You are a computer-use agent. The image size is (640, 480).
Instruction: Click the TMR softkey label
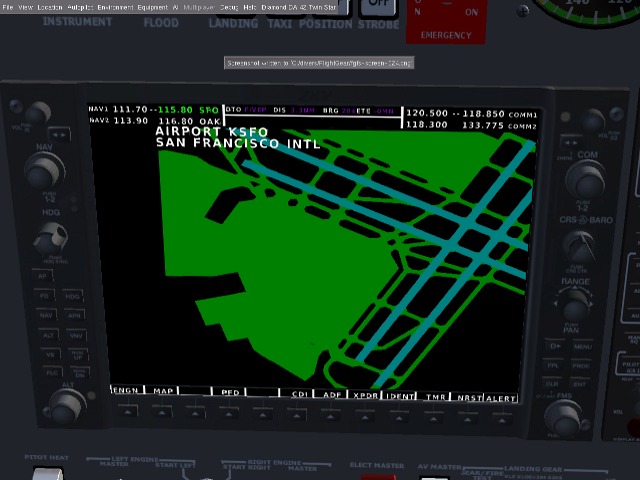point(435,397)
